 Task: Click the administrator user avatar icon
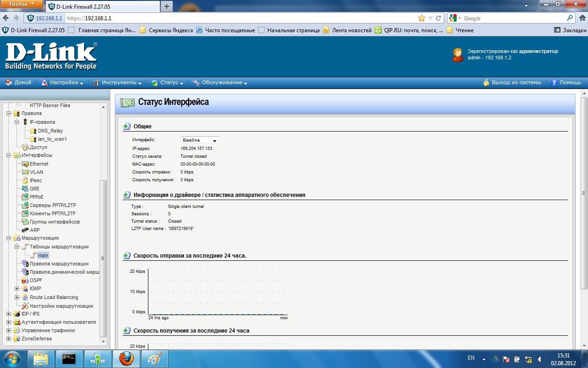pyautogui.click(x=458, y=55)
